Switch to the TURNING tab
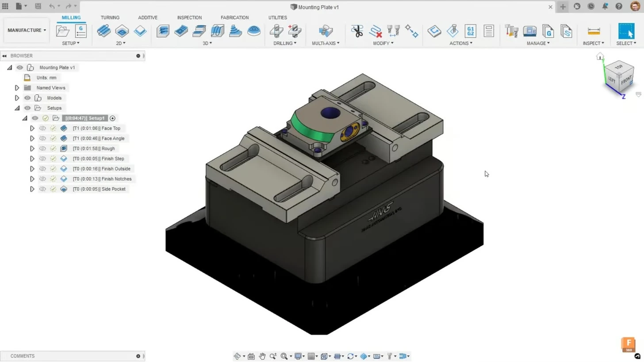 pos(110,18)
